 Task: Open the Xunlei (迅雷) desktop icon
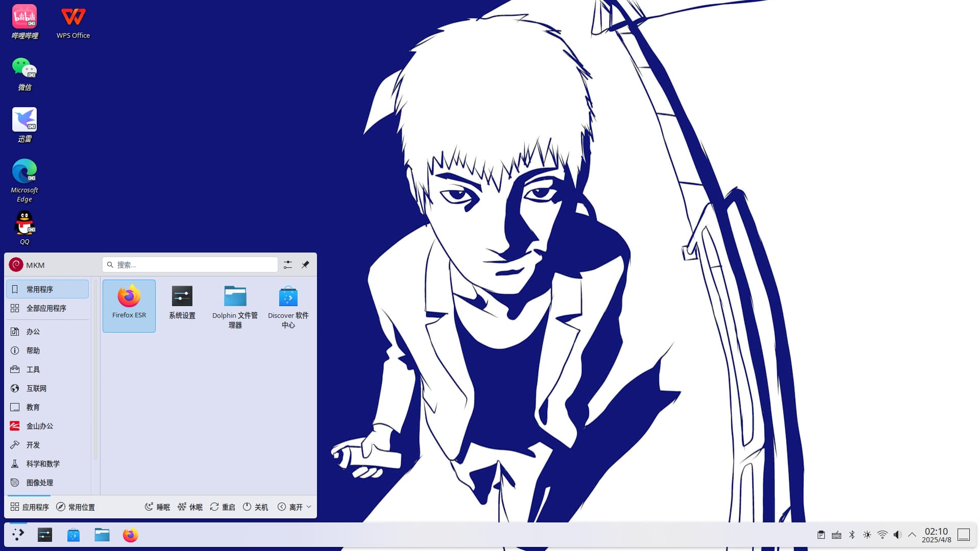[24, 126]
